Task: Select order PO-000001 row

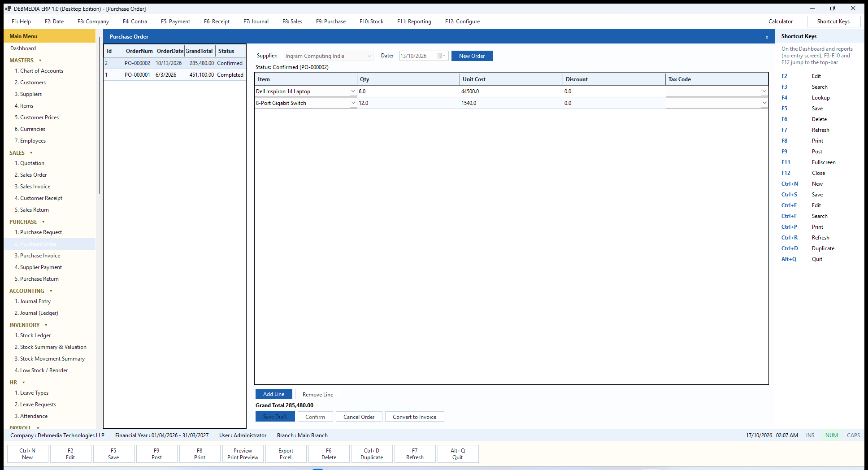Action: (x=175, y=75)
